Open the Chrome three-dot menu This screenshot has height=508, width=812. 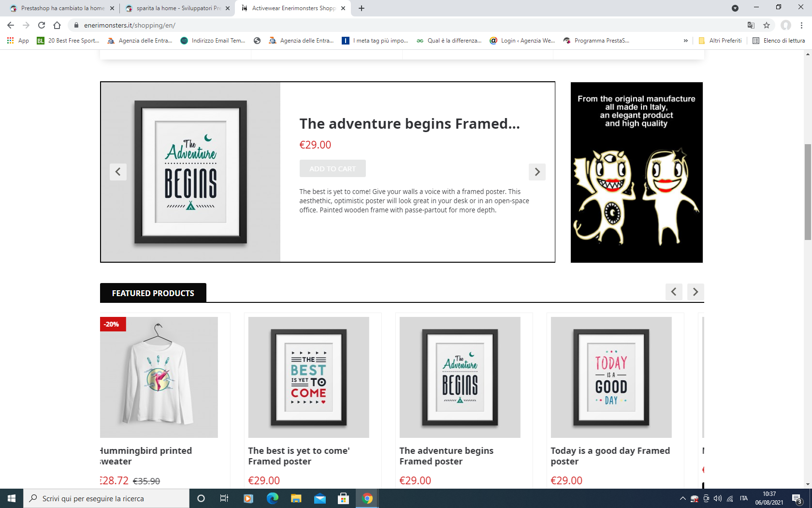[801, 25]
